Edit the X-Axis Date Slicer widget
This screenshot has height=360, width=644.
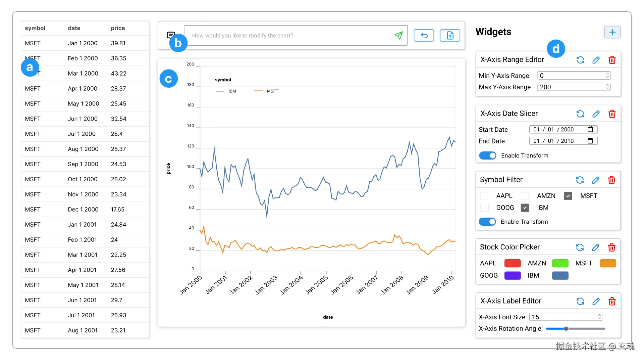596,114
